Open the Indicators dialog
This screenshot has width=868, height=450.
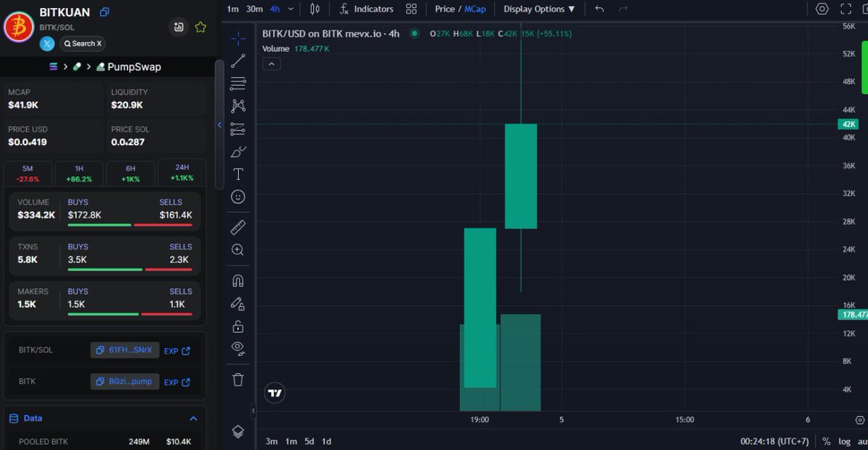point(367,9)
